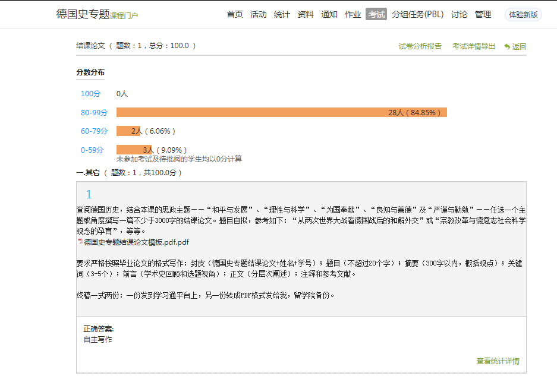557x392 pixels.
Task: Open the 试卷分析报告 link
Action: click(420, 46)
